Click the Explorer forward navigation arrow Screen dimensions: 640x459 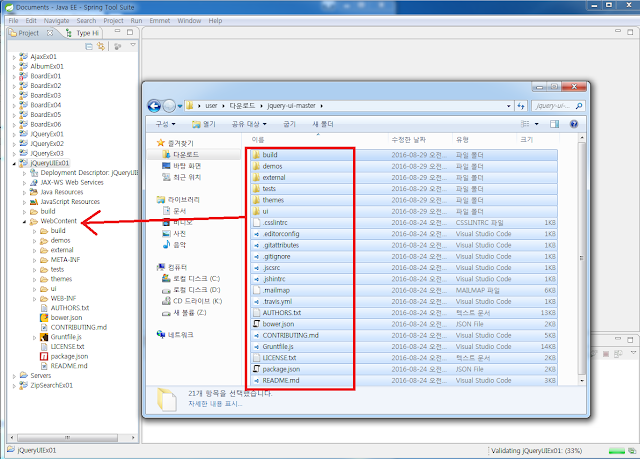[x=169, y=106]
